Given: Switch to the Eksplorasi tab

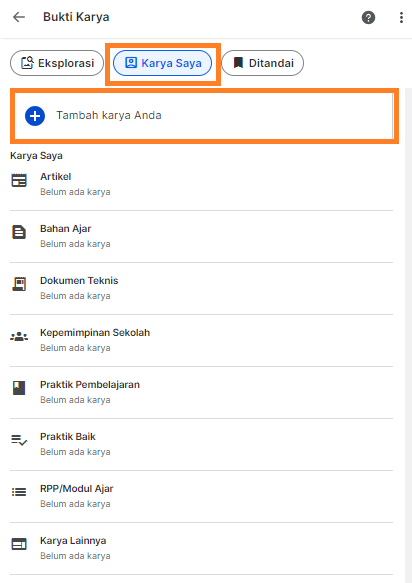Looking at the screenshot, I should point(57,63).
